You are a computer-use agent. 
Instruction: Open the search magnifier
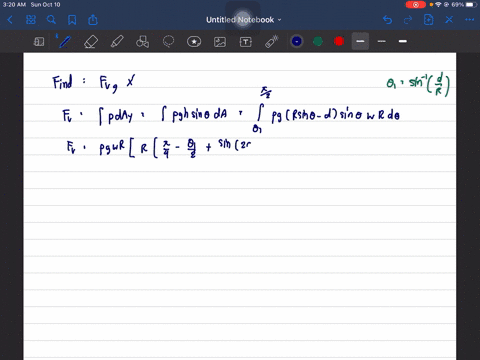51,20
